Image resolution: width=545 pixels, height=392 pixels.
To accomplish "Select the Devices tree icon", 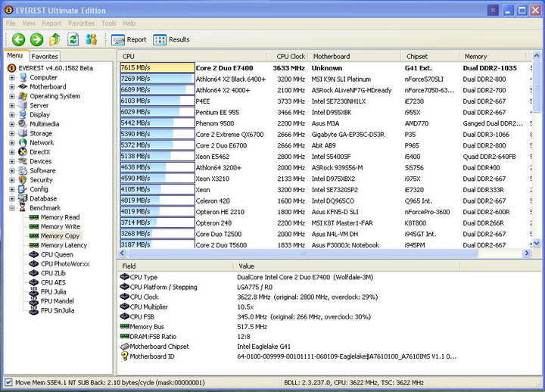I will click(x=23, y=161).
